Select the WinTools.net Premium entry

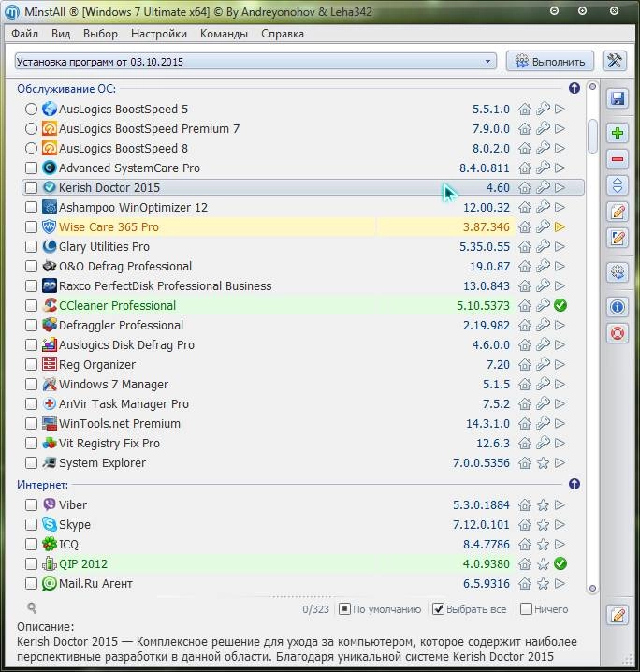[x=303, y=423]
